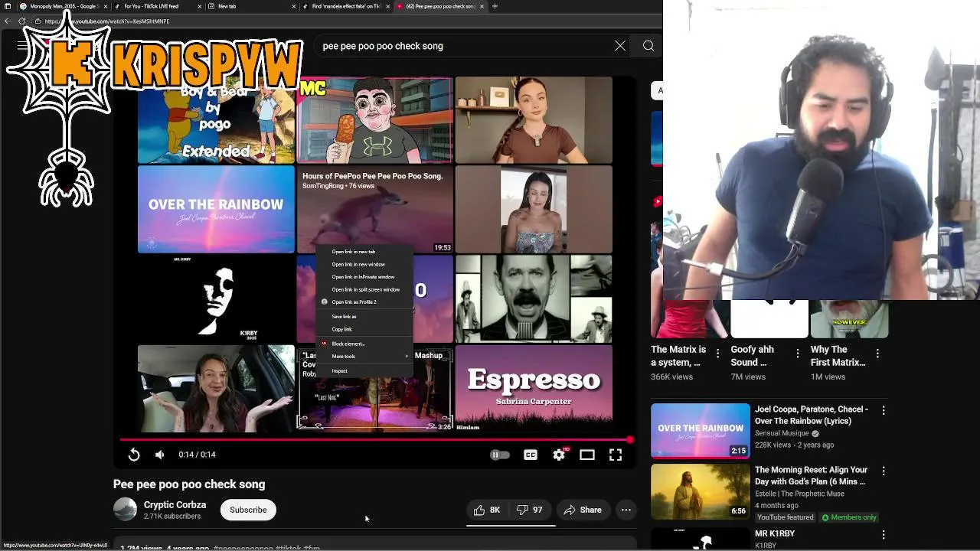Reload the page with refresh icon
Screen dimensions: 980x551
coord(21,21)
